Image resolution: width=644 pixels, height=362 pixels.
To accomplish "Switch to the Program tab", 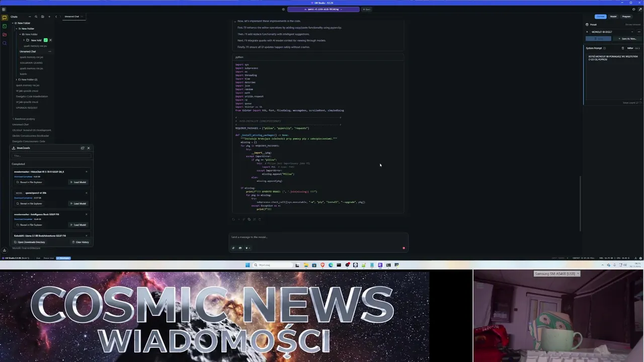I will (x=626, y=17).
